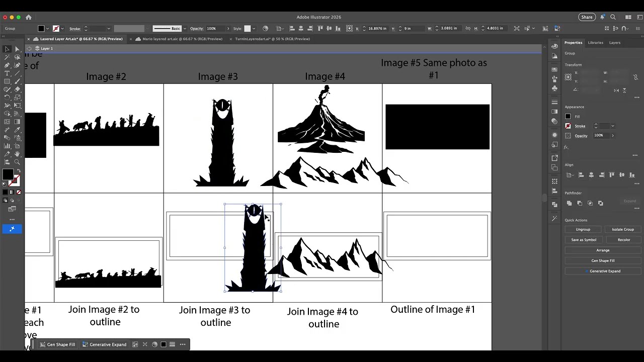This screenshot has height=362, width=644.
Task: Click the Pathfinder Intersect icon
Action: [x=590, y=203]
